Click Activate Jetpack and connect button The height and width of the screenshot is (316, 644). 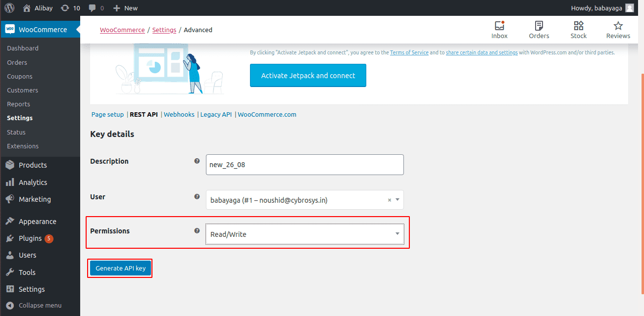308,76
